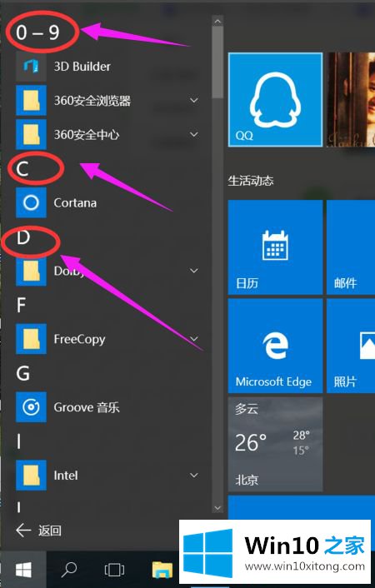The image size is (375, 588).
Task: Open 3D Builder app icon
Action: click(31, 67)
